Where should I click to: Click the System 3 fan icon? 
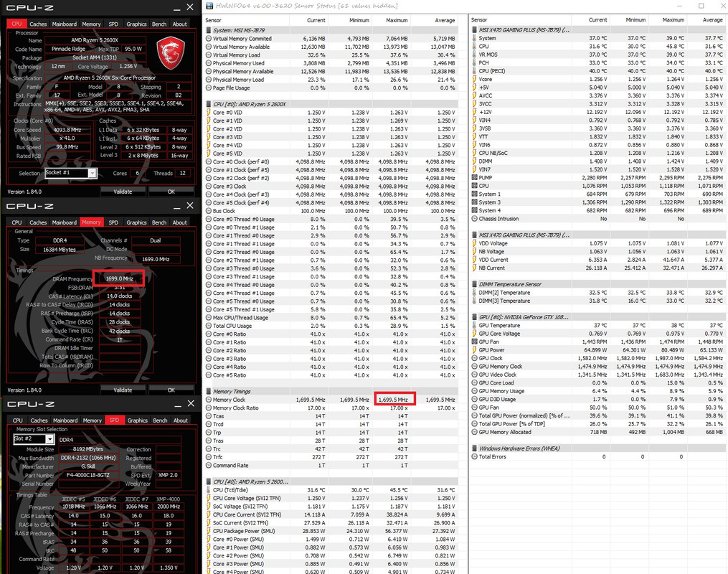click(475, 202)
